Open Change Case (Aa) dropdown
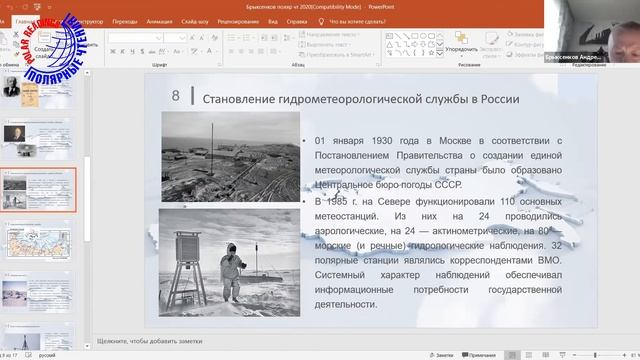The height and width of the screenshot is (360, 640). point(178,51)
